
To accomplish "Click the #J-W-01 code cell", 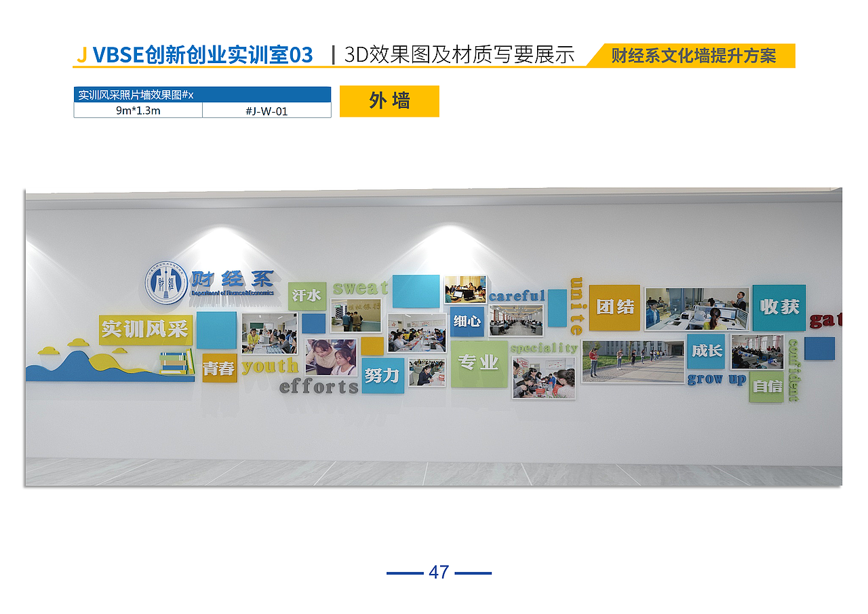I will point(267,110).
